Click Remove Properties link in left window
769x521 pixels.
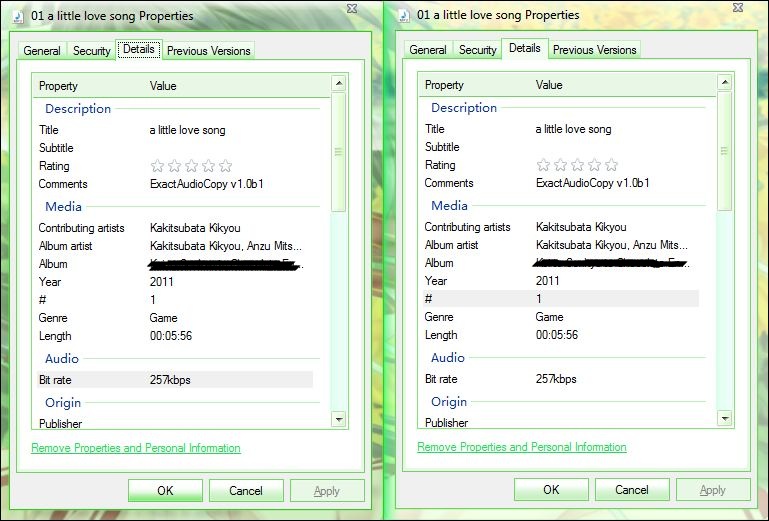[x=136, y=448]
